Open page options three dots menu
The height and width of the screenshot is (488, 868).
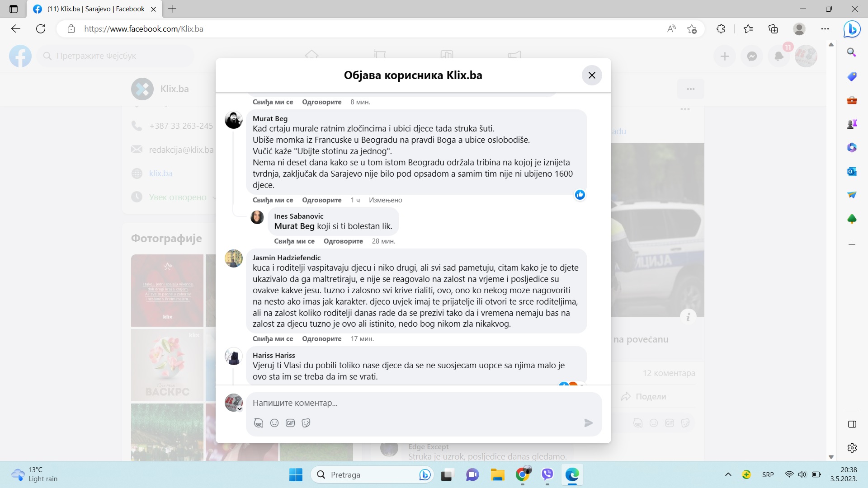coord(690,89)
